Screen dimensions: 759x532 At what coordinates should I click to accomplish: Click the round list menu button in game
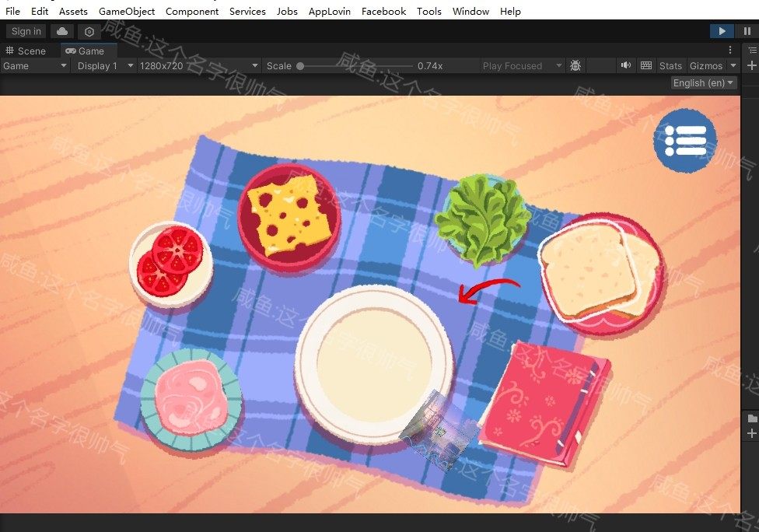(x=684, y=141)
